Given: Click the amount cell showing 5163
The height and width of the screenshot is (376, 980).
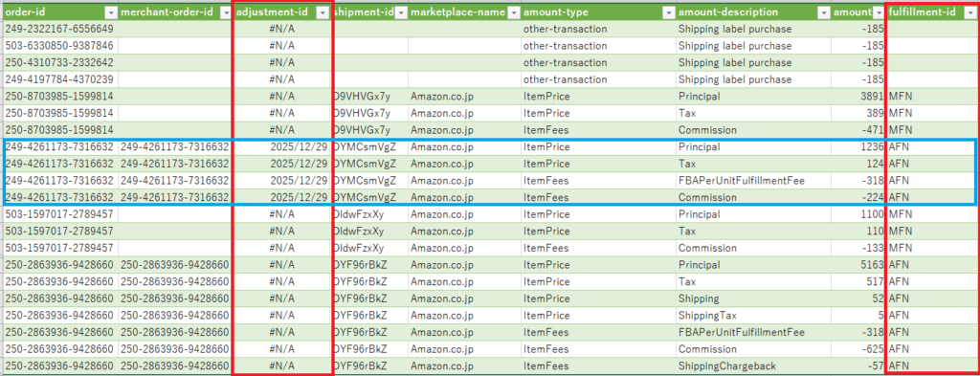Looking at the screenshot, I should click(858, 264).
